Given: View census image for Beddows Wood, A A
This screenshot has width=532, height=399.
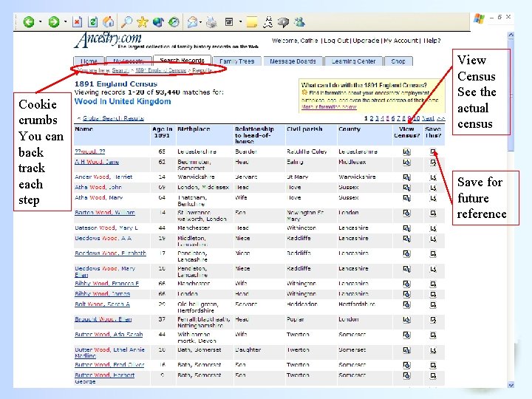Looking at the screenshot, I should click(406, 239).
